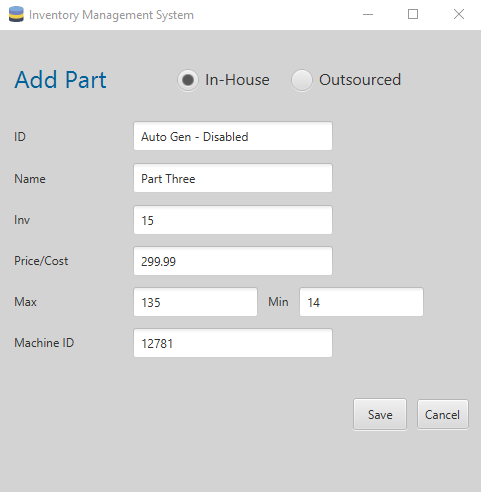Image resolution: width=481 pixels, height=492 pixels.
Task: Click the Inventory Management System app icon
Action: coord(16,14)
